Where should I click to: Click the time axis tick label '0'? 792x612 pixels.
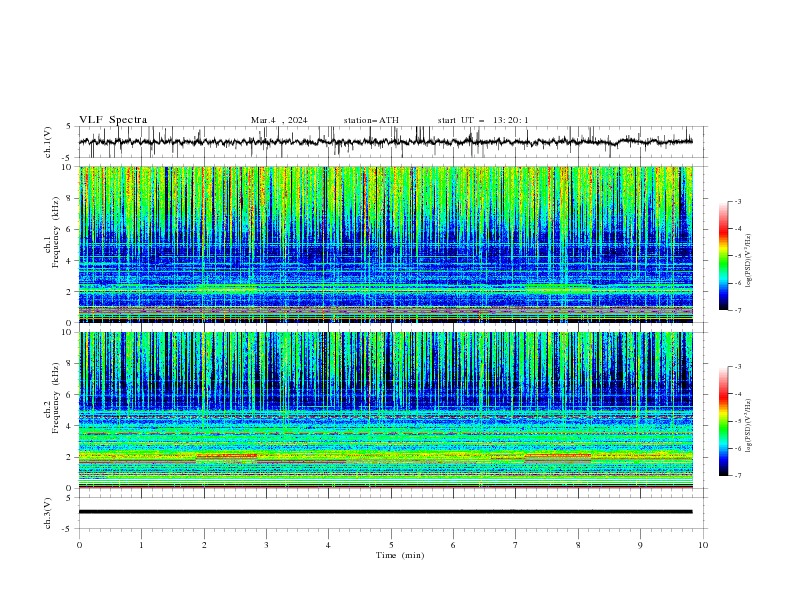pos(79,545)
